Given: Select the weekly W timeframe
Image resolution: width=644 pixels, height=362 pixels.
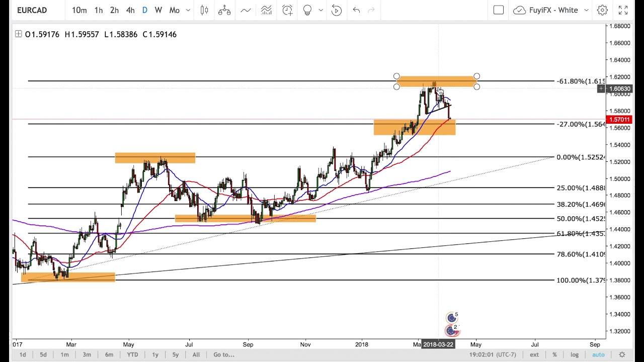Looking at the screenshot, I should 158,10.
